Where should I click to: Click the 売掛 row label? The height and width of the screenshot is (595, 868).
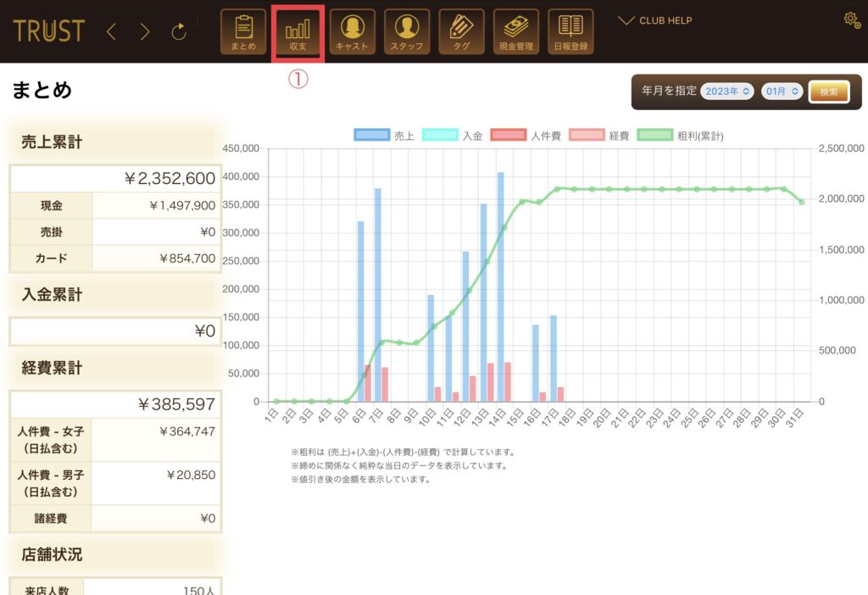[x=52, y=232]
